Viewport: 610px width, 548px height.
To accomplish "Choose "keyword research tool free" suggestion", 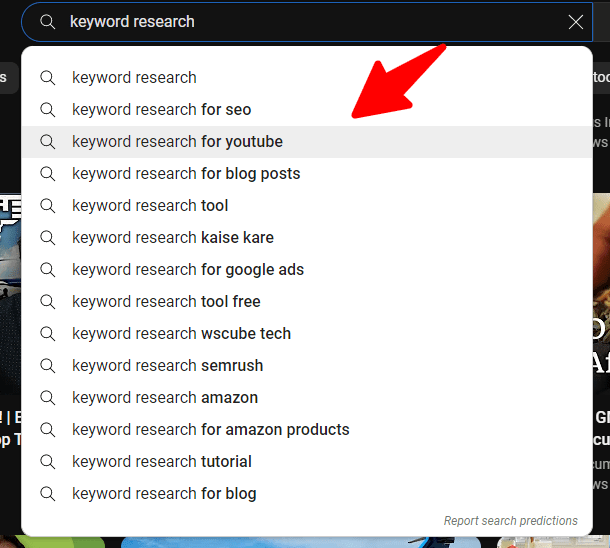I will point(166,302).
